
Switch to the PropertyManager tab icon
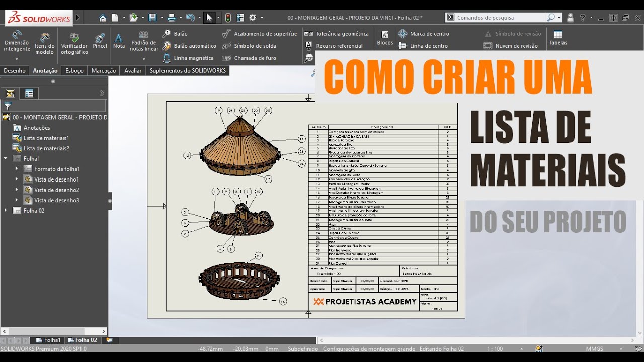(29, 94)
